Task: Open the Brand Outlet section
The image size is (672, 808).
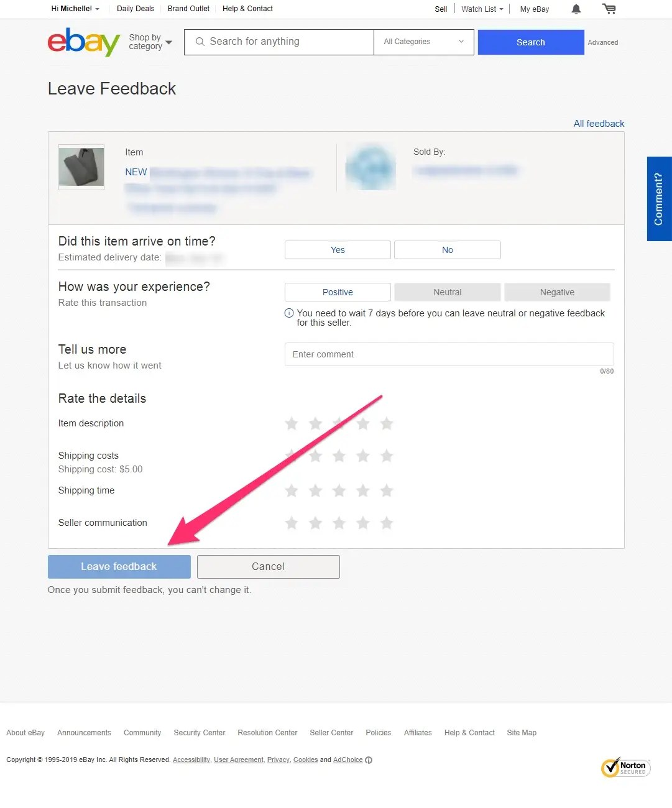Action: (188, 9)
